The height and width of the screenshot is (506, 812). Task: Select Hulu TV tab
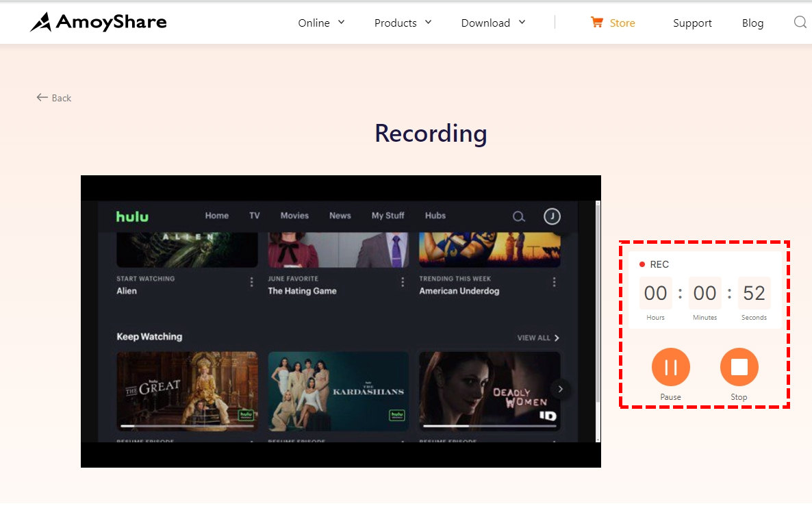tap(254, 216)
